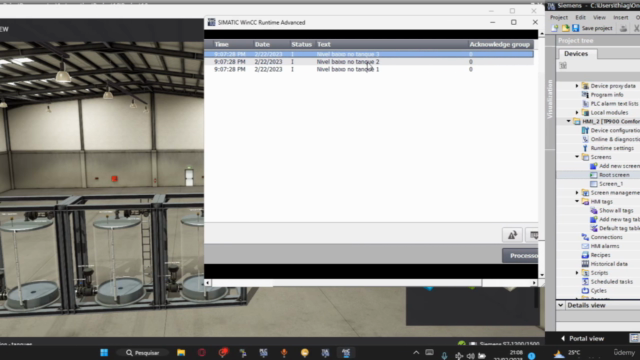The height and width of the screenshot is (360, 640).
Task: Click the New project icon in TIA toolbar
Action: (x=555, y=28)
